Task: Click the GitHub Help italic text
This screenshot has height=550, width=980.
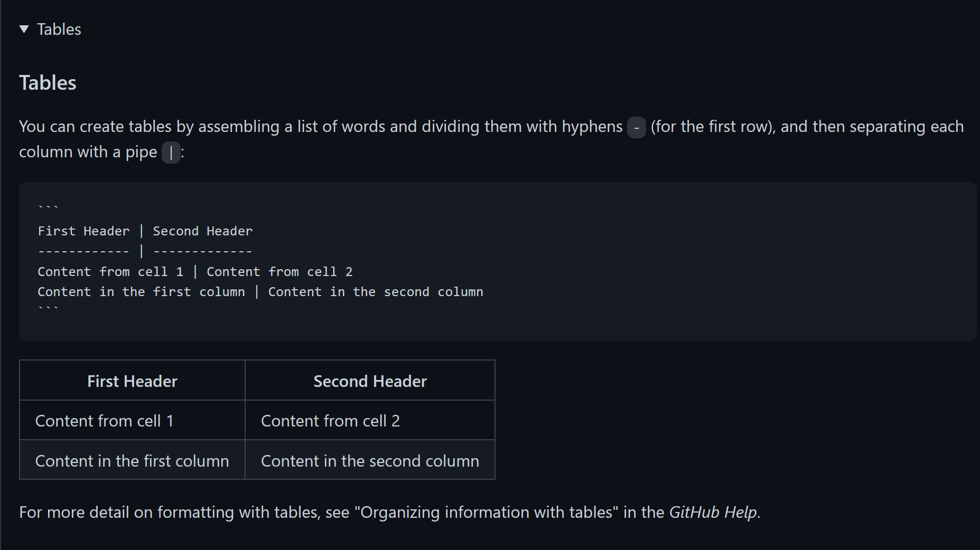Action: [713, 512]
